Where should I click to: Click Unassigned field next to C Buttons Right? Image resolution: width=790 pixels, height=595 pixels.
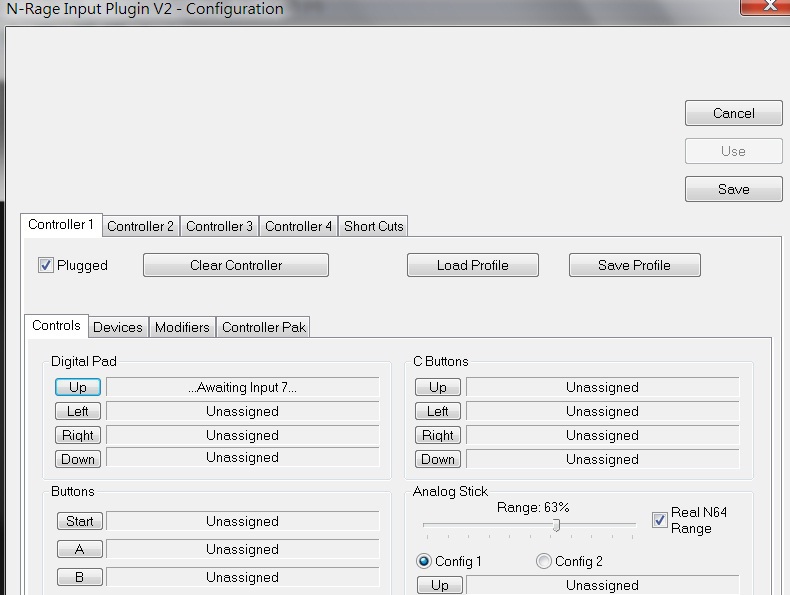click(x=603, y=435)
